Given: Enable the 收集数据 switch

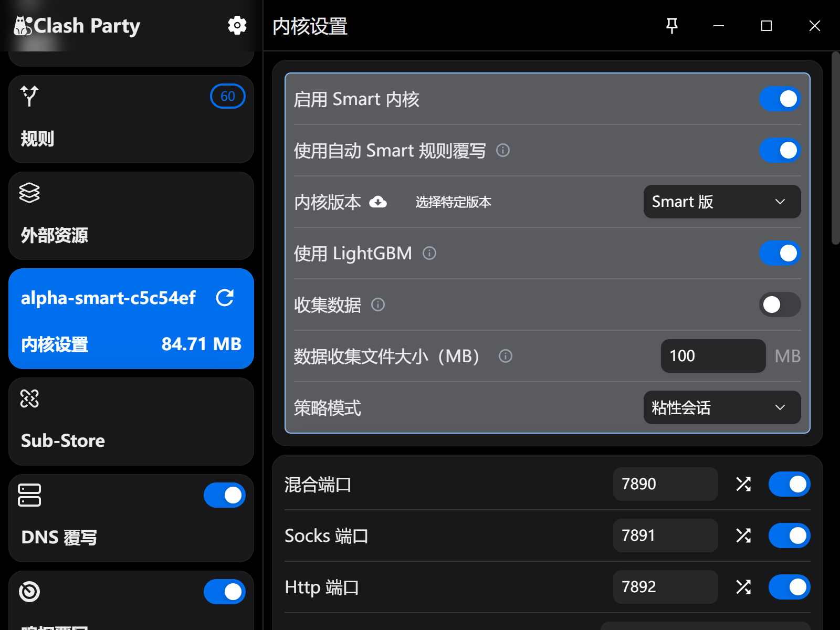Looking at the screenshot, I should [780, 304].
